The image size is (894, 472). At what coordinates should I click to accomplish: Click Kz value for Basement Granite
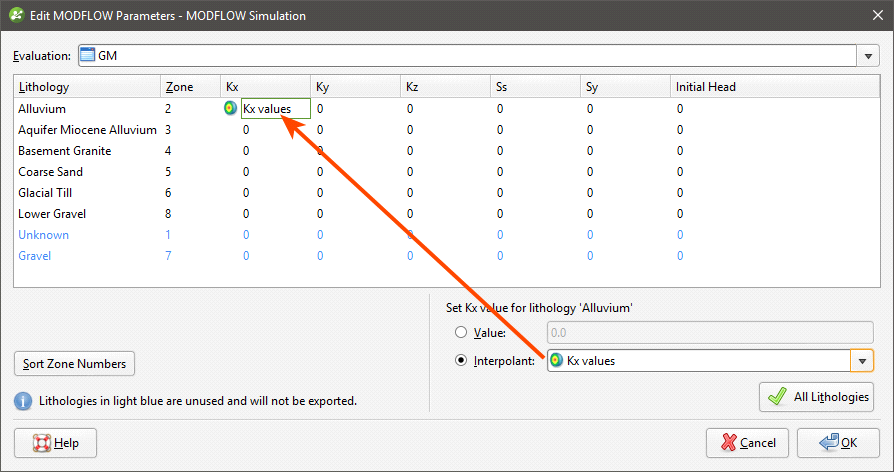410,150
